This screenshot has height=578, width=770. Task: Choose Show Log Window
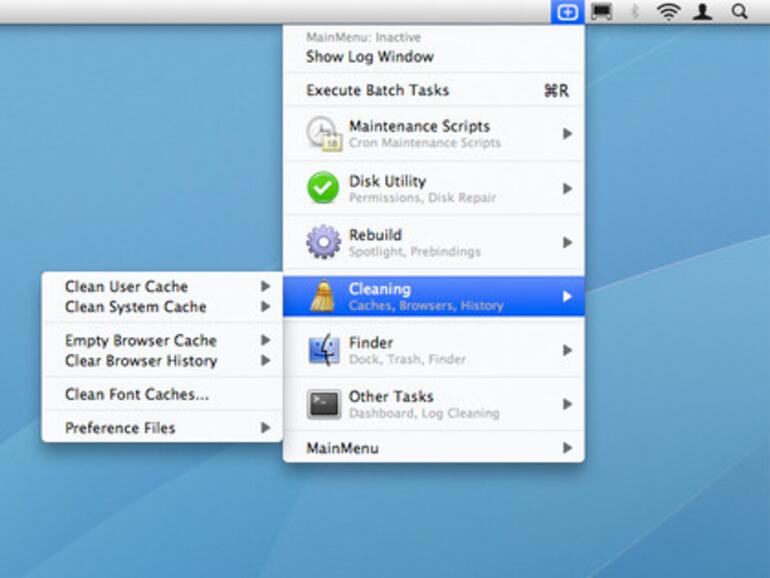coord(370,56)
